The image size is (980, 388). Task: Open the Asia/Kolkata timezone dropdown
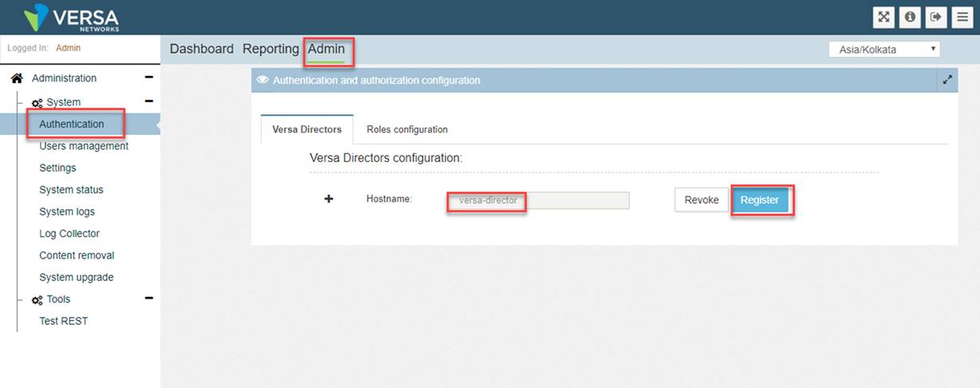[x=884, y=49]
